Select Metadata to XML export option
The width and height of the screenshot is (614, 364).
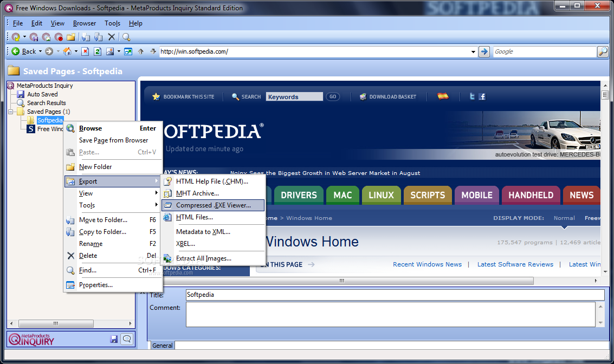point(213,232)
